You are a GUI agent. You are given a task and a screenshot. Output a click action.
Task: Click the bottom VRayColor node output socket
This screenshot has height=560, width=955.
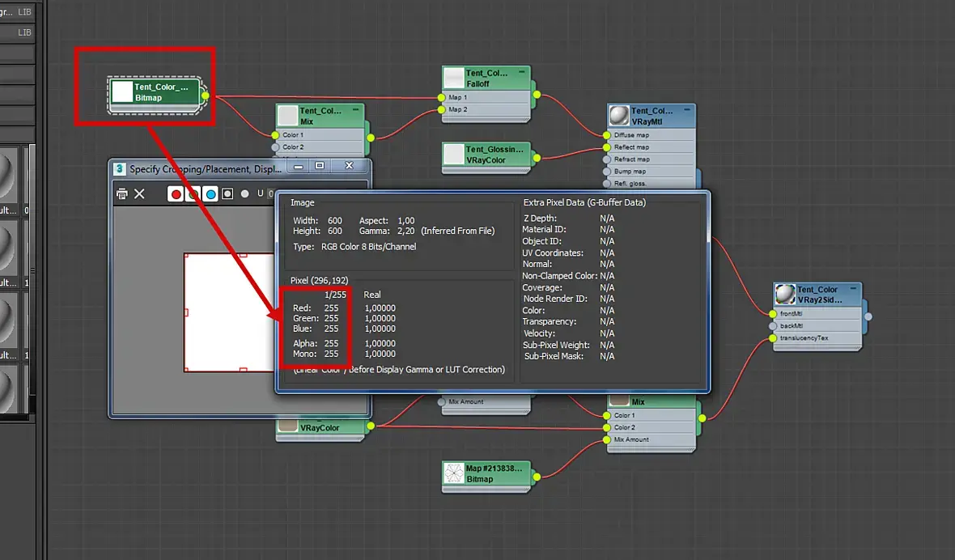point(371,426)
